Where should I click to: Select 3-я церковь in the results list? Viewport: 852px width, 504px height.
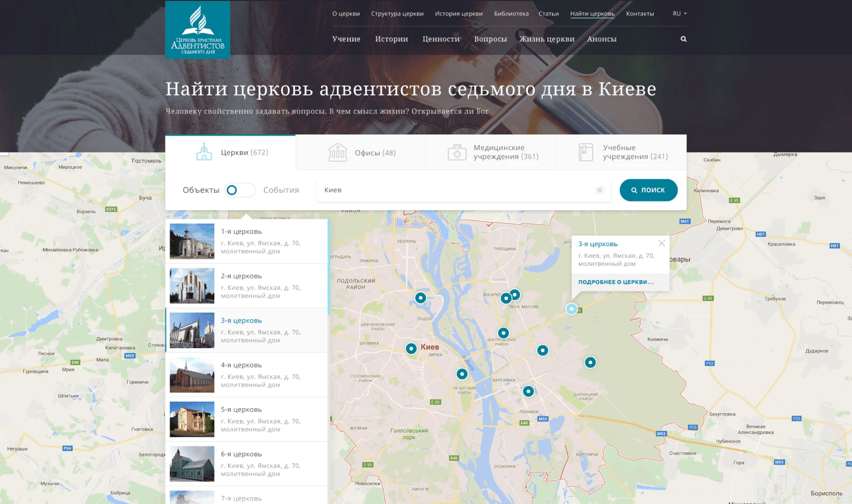[x=246, y=330]
